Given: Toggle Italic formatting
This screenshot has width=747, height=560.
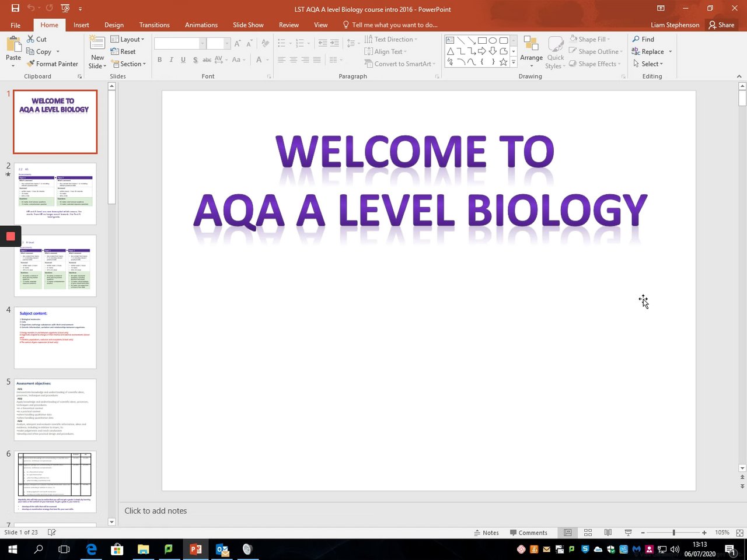Looking at the screenshot, I should tap(171, 60).
